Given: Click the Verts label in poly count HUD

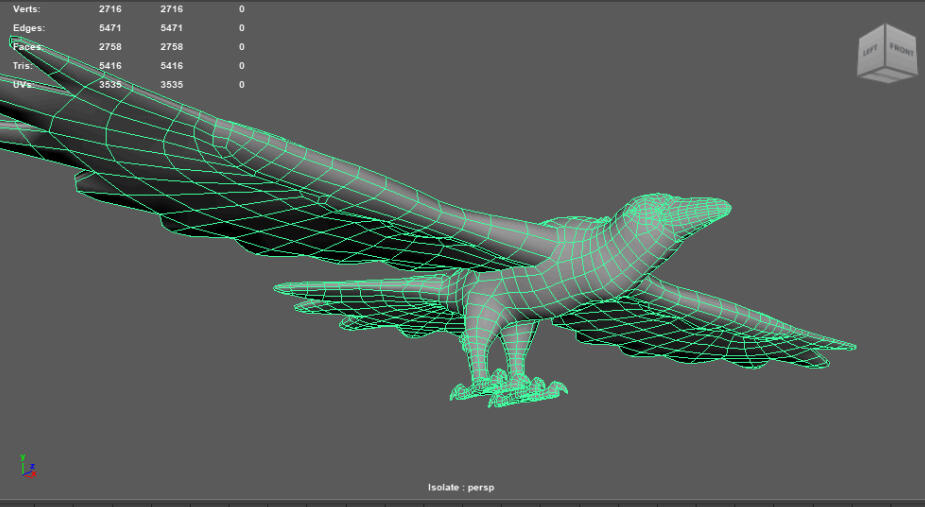Looking at the screenshot, I should coord(26,9).
